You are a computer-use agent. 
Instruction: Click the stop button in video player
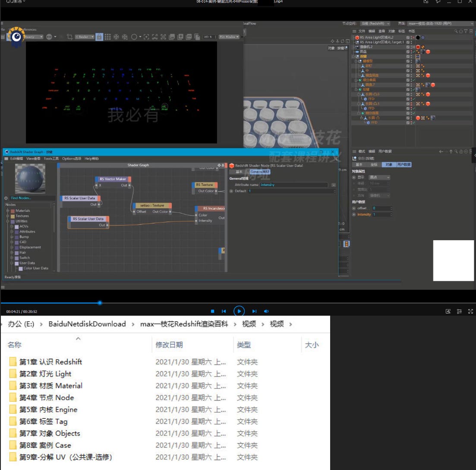coord(212,311)
